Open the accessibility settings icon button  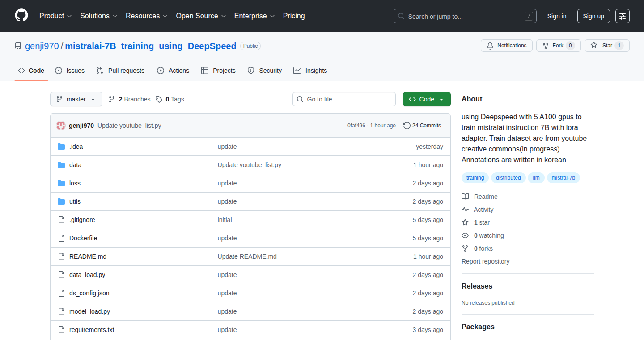(622, 16)
